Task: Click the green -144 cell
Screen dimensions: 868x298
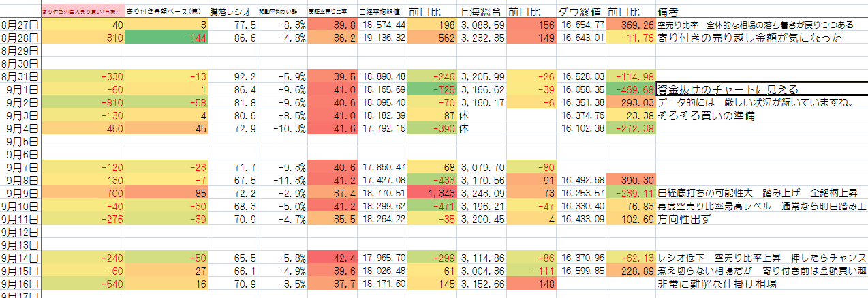Action: tap(166, 38)
